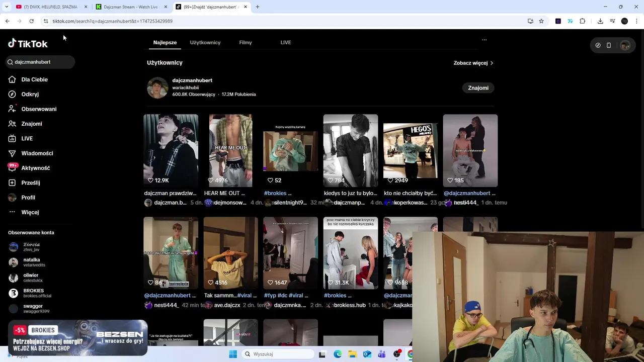The width and height of the screenshot is (644, 362).
Task: Open the TikTok profile avatar menu
Action: coord(625,45)
